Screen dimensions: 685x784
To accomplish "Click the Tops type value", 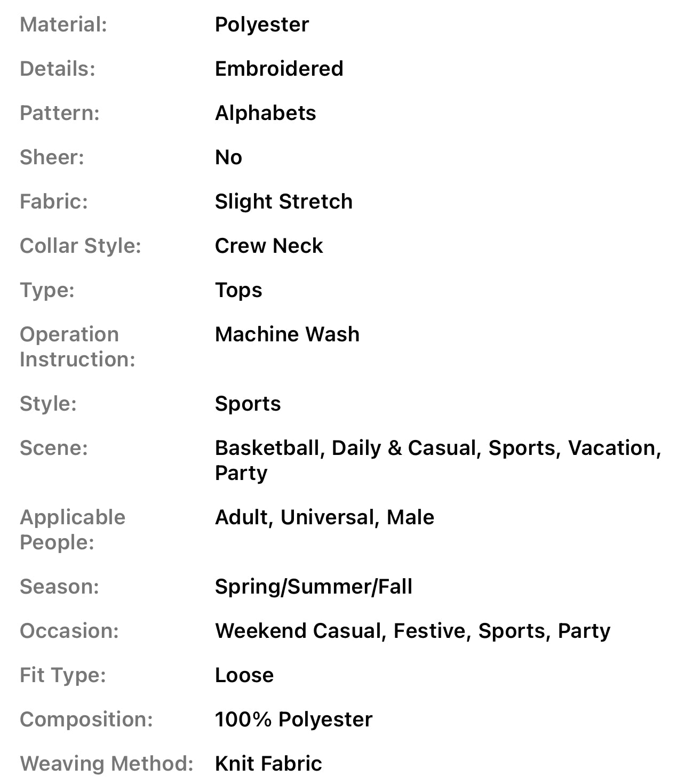I will click(x=238, y=290).
